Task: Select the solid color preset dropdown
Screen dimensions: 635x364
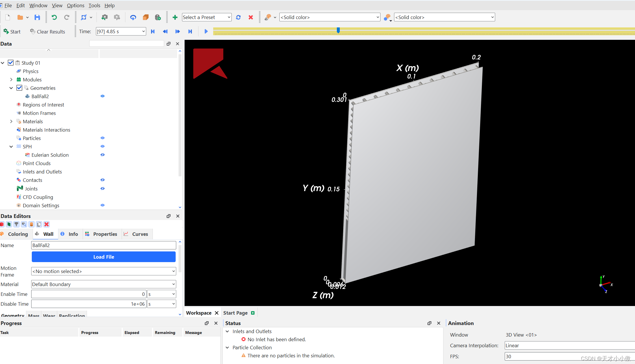Action: coord(329,17)
